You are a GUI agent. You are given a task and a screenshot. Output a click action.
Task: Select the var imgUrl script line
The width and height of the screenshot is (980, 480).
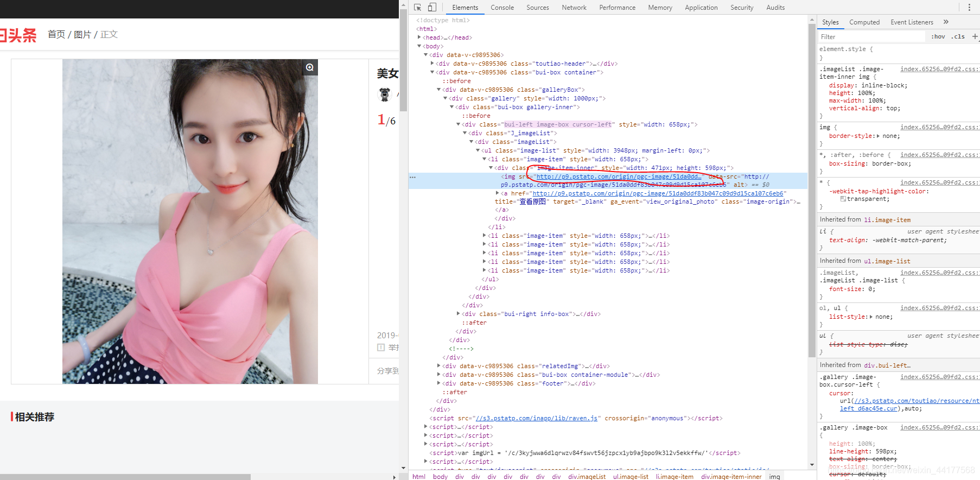[x=585, y=453]
